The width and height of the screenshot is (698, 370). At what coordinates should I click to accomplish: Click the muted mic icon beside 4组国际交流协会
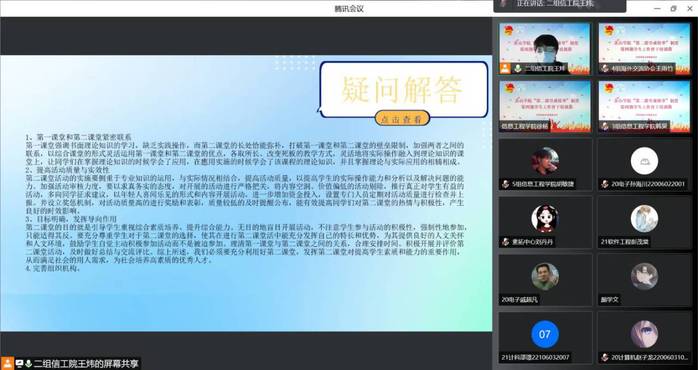[x=605, y=69]
